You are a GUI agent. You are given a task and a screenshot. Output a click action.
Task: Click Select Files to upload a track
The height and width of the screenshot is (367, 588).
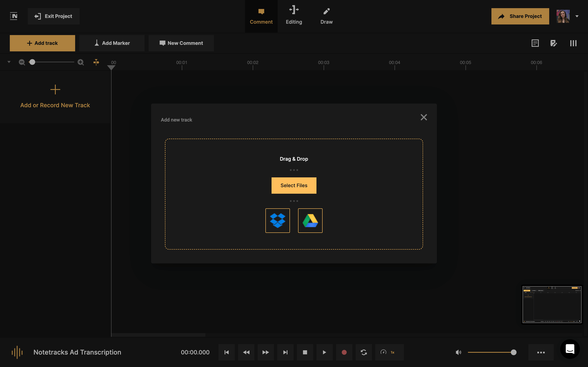coord(294,185)
